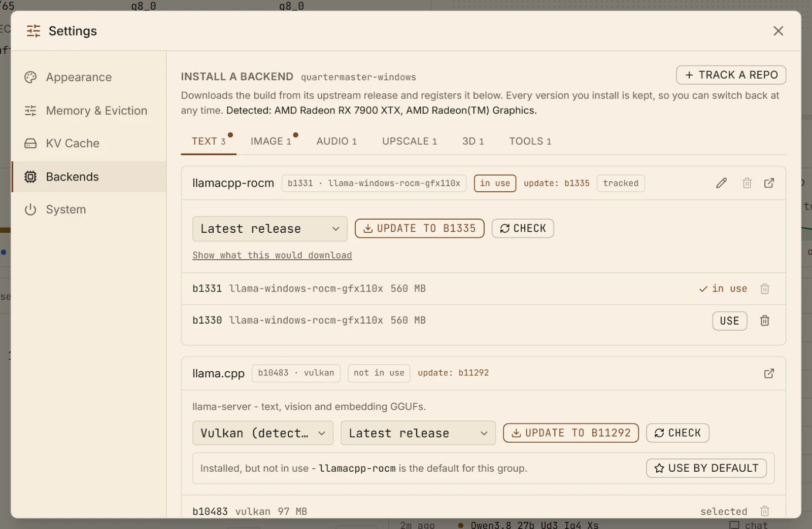The image size is (812, 529).
Task: Switch to AUDIO backends tab
Action: [336, 142]
